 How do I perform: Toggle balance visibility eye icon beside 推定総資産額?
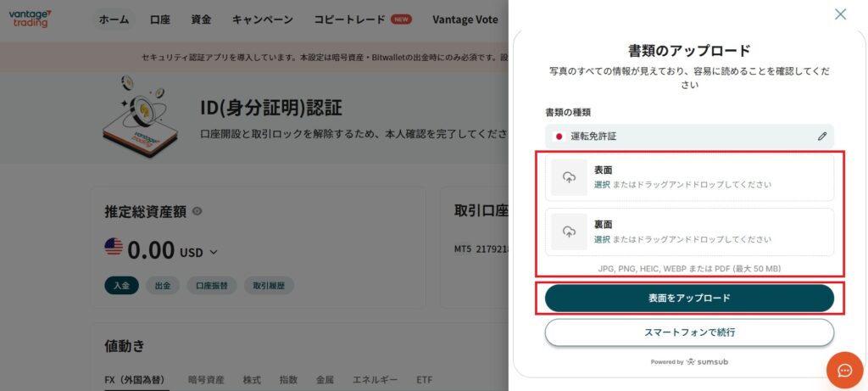point(197,211)
